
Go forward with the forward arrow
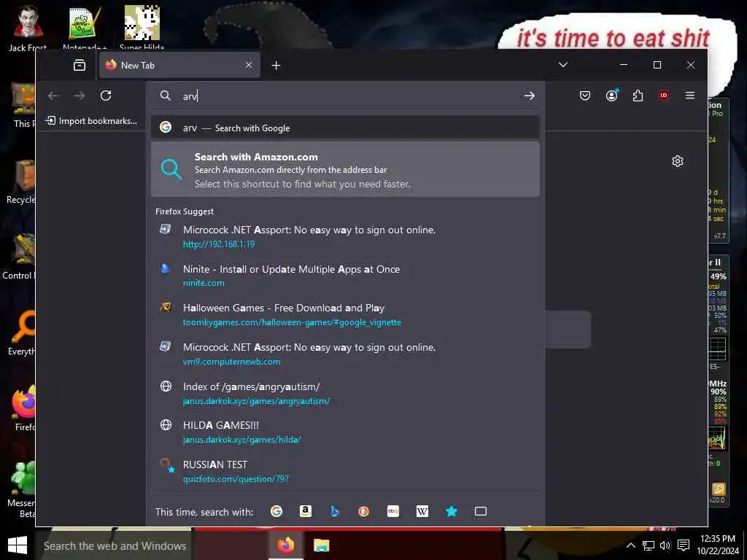[79, 96]
